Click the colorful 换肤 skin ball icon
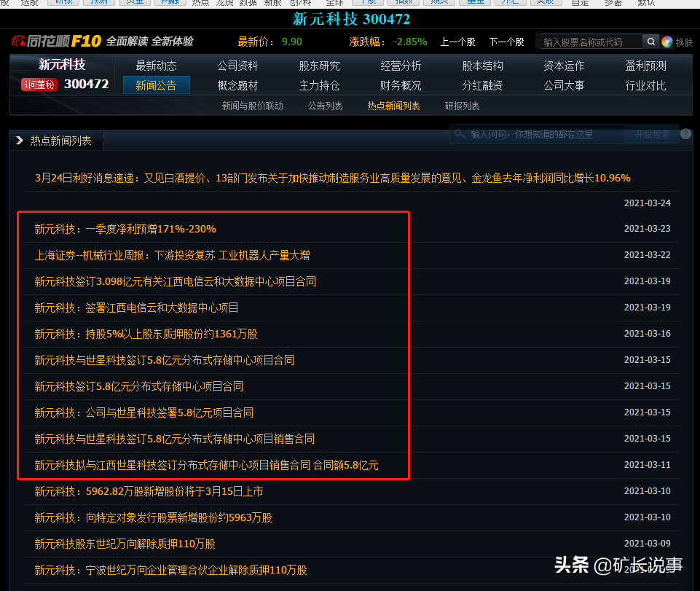This screenshot has width=700, height=591. [667, 42]
